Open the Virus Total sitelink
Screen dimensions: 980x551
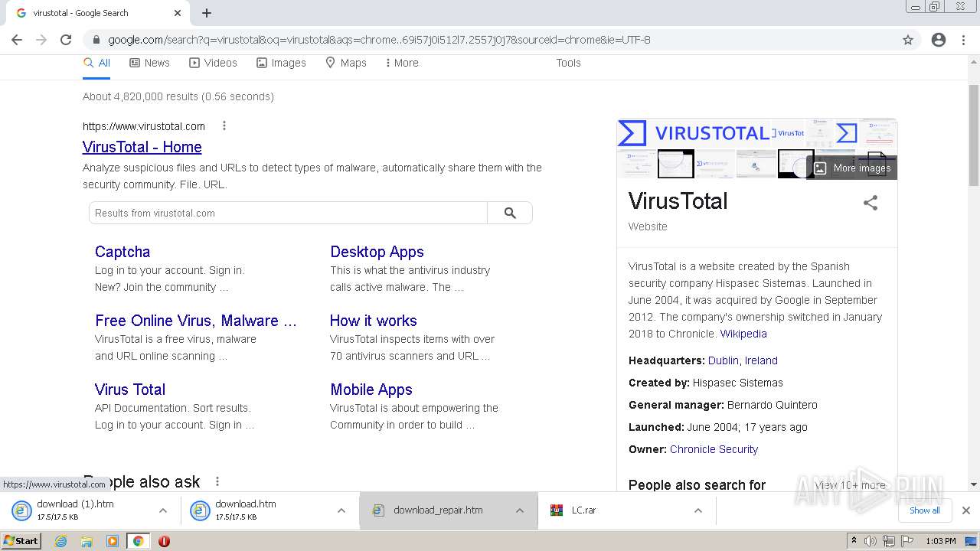(x=130, y=390)
